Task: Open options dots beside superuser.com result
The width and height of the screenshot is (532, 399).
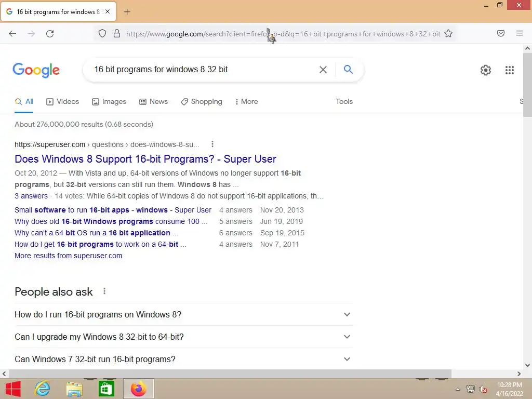Action: tap(212, 144)
